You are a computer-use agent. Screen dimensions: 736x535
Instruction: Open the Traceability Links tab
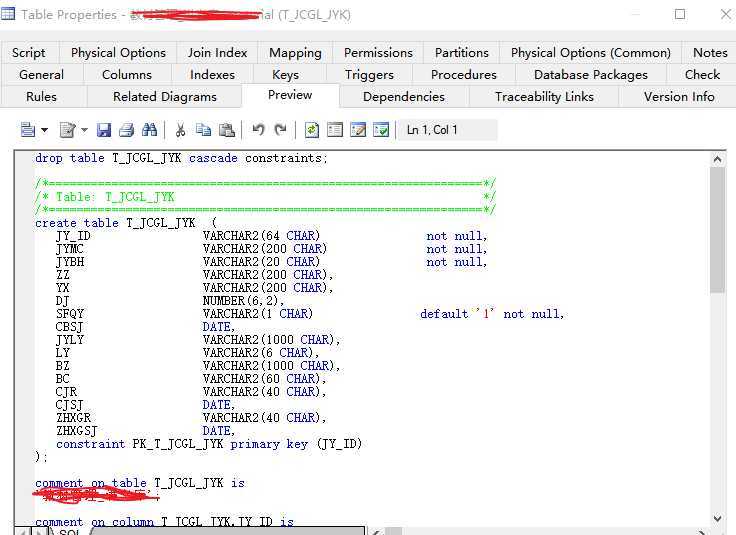(544, 97)
